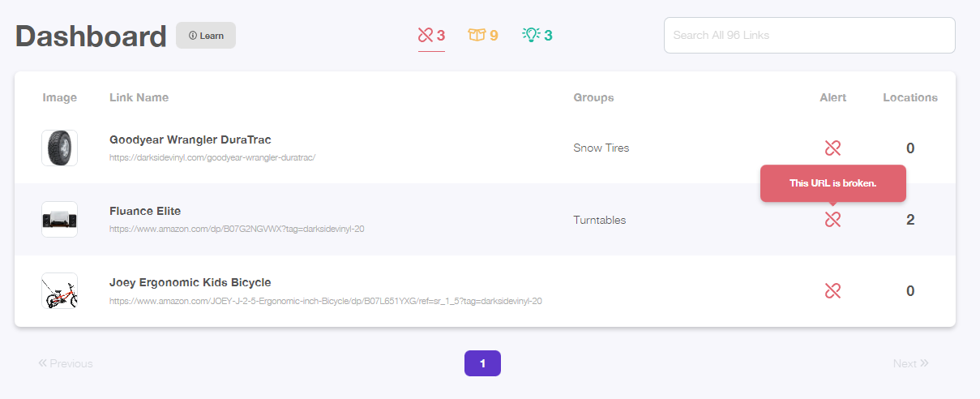Click the broken link icon for Goodyear Wrangler DuraTrac
Screen dimensions: 980x399
pos(832,148)
